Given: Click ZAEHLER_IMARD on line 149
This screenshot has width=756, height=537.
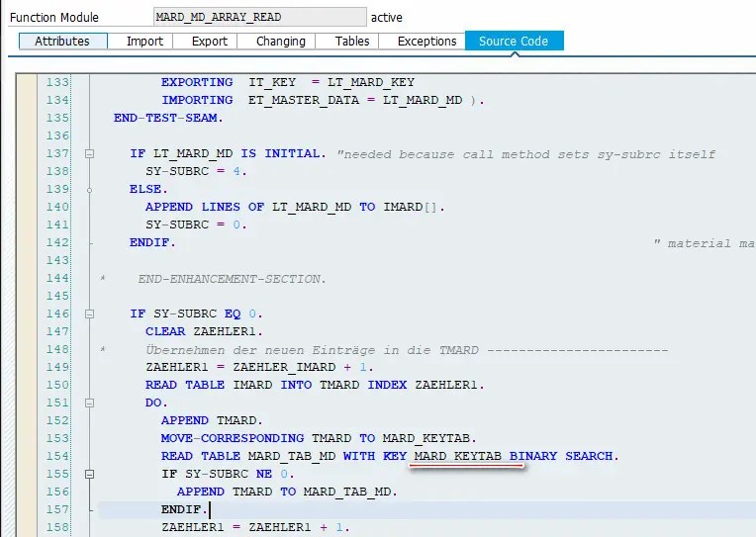Looking at the screenshot, I should point(284,367).
